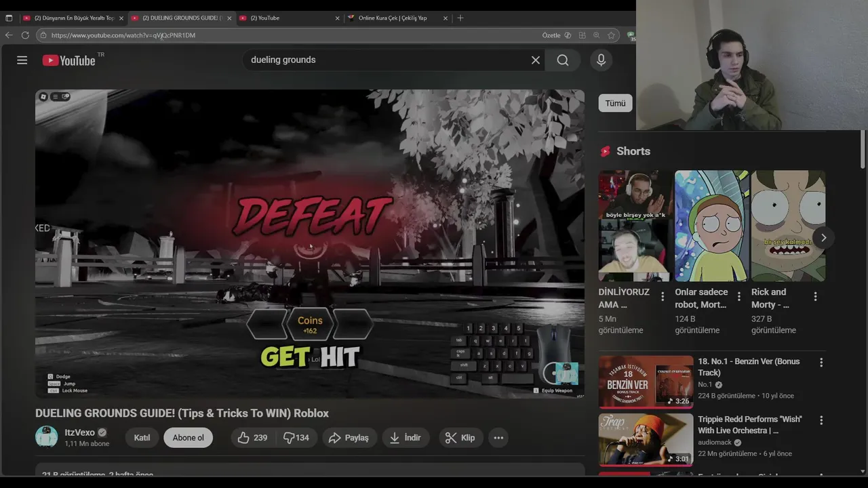
Task: Dislike the video (134)
Action: (x=296, y=438)
